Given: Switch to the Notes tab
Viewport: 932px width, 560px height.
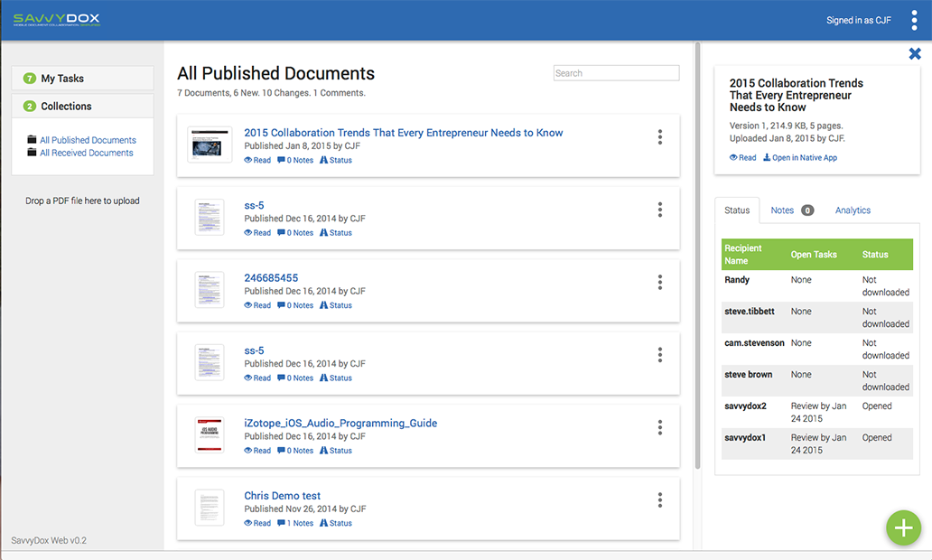Looking at the screenshot, I should click(782, 210).
